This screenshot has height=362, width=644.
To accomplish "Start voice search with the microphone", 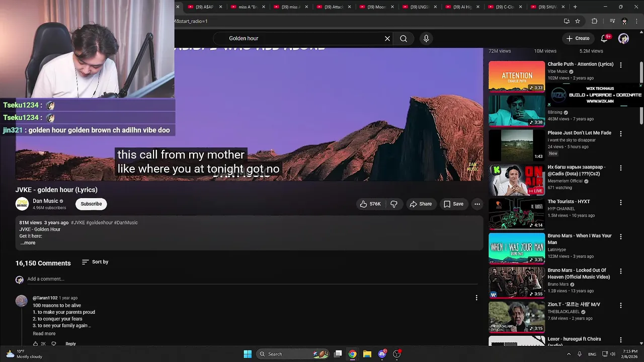I will [426, 38].
